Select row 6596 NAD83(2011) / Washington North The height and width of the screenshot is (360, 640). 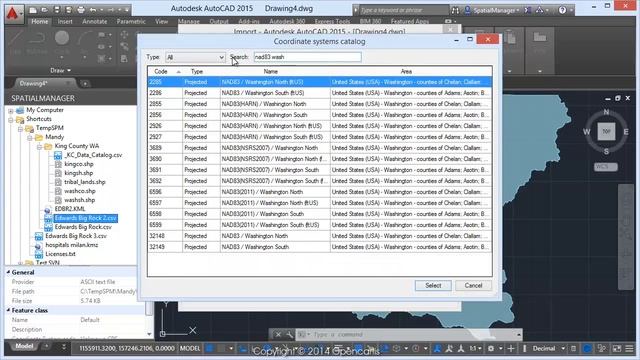tap(320, 192)
